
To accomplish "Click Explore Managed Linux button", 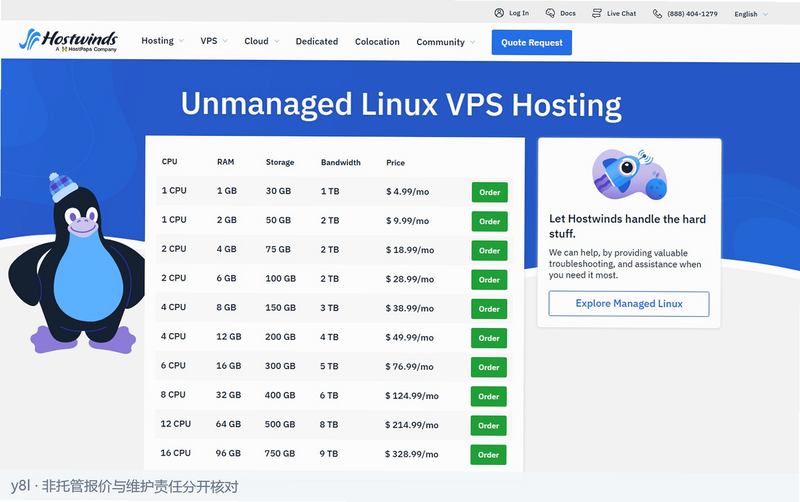I will [x=629, y=304].
